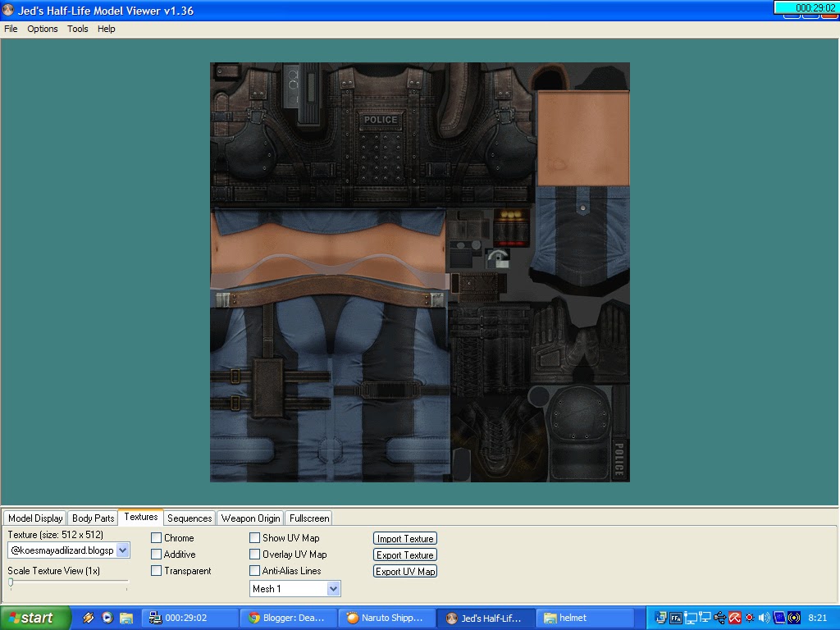Open the folder quick launch icon
The height and width of the screenshot is (630, 840).
click(126, 618)
